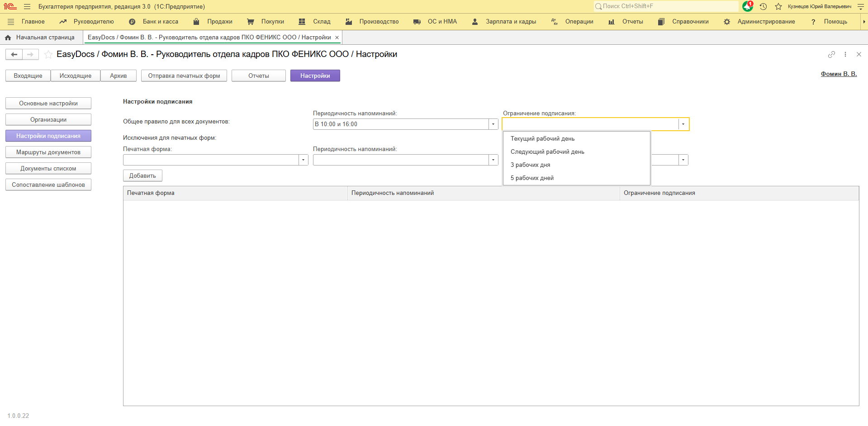Open the three-dot more actions menu

point(845,54)
